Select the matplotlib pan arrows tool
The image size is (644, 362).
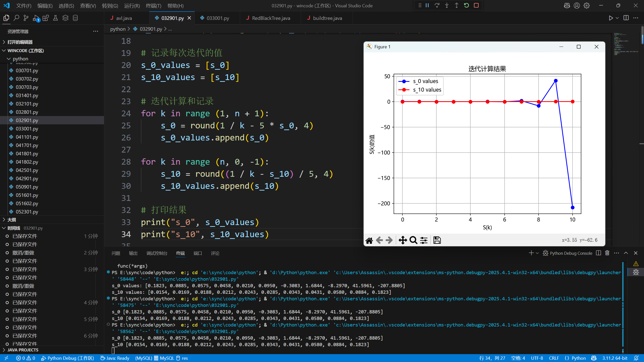point(403,240)
